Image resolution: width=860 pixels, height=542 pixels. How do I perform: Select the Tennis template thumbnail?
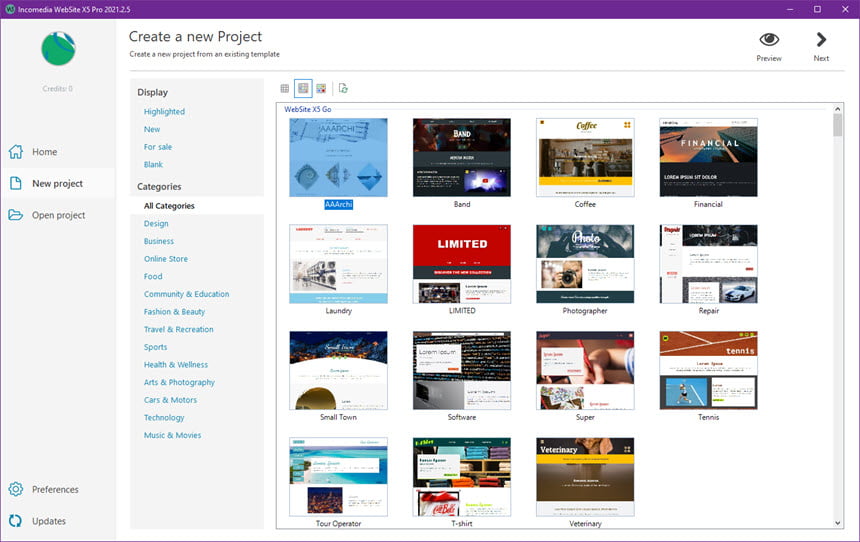pos(709,370)
